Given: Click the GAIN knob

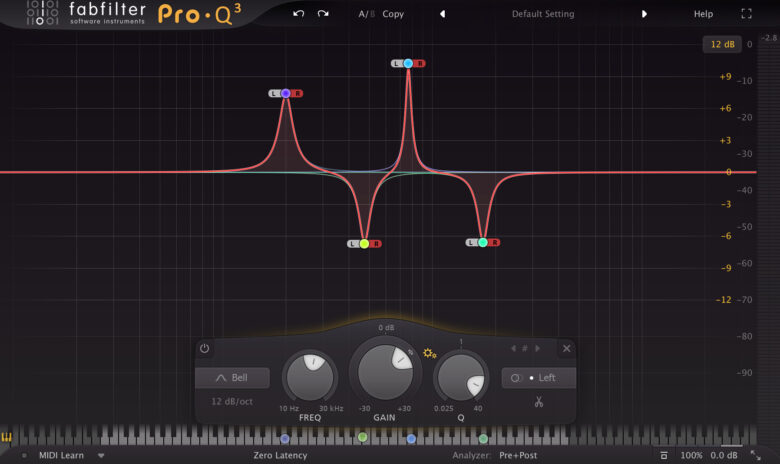Looking at the screenshot, I should (385, 371).
